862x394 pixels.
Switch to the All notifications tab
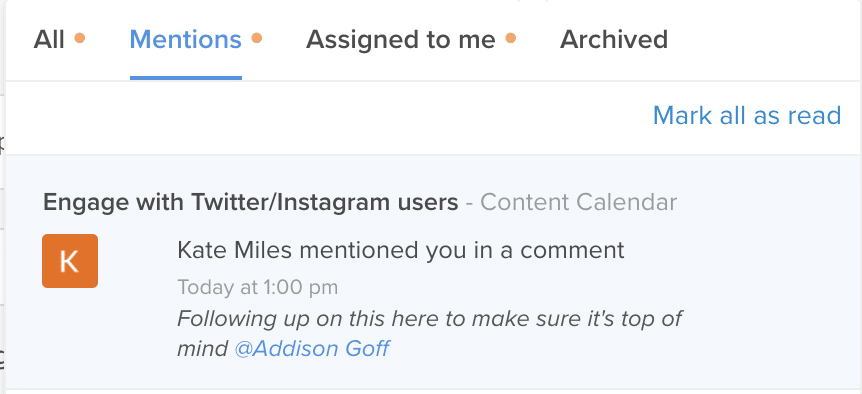pos(49,40)
